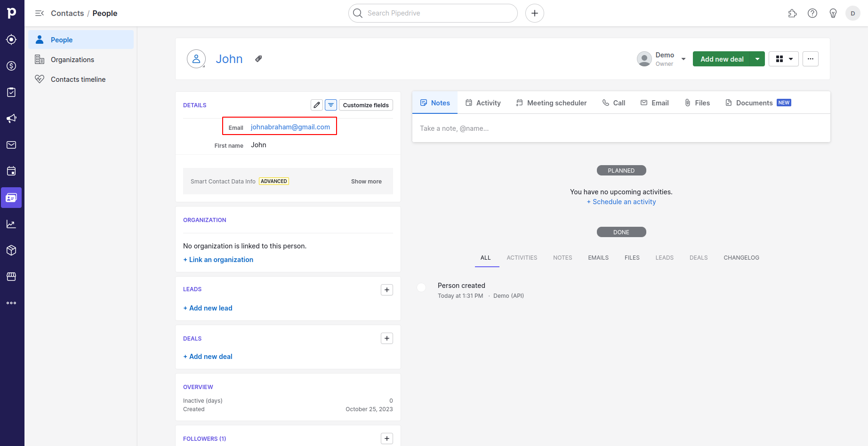Open Campaigns megaphone icon in sidebar

pyautogui.click(x=11, y=119)
